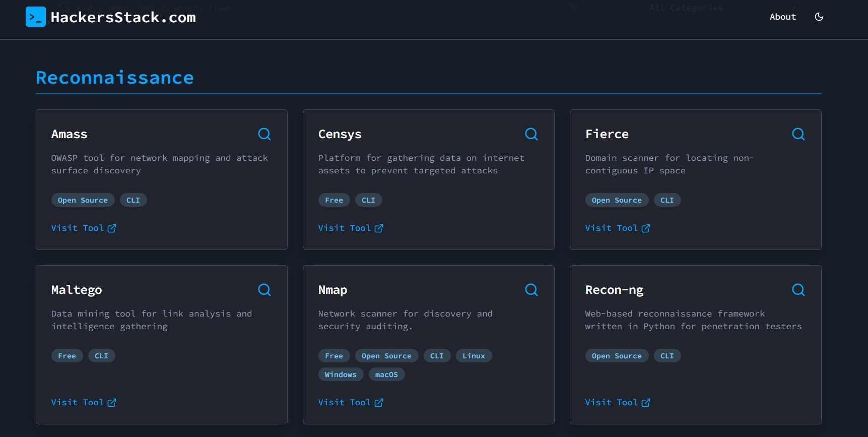The height and width of the screenshot is (437, 868).
Task: Open the Visit Tool link for Nmap
Action: click(x=351, y=402)
